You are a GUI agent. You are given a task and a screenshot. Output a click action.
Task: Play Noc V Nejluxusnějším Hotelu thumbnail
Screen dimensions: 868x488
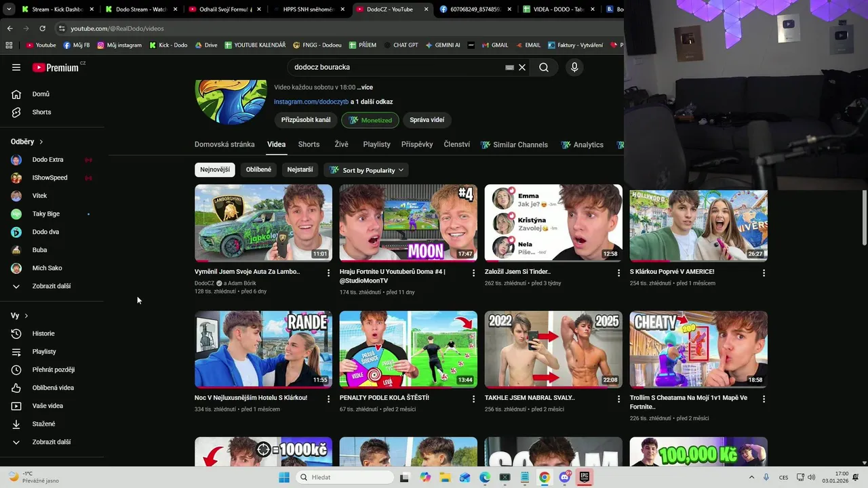coord(263,350)
